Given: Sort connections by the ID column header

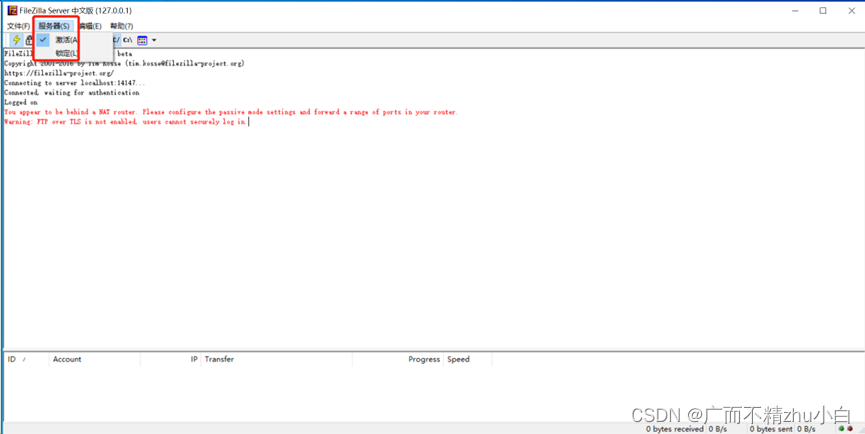Looking at the screenshot, I should [x=26, y=359].
